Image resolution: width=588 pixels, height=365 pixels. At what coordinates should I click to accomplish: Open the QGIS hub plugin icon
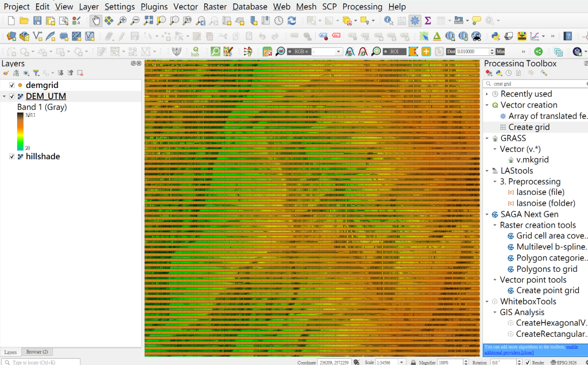tap(195, 52)
